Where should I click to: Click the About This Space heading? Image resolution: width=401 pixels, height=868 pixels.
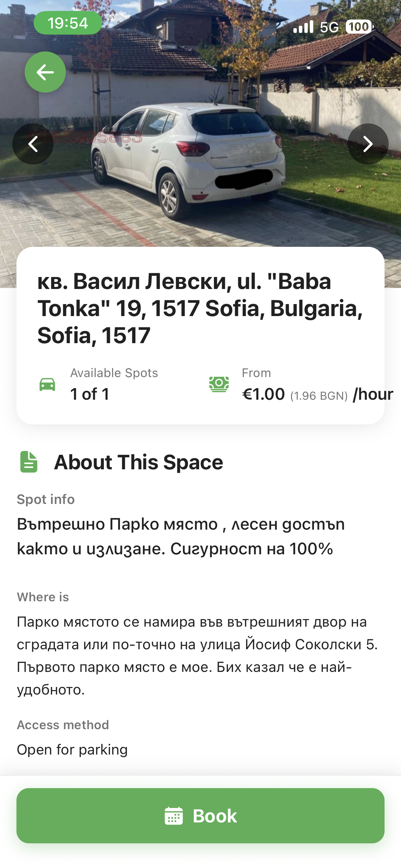pos(138,462)
